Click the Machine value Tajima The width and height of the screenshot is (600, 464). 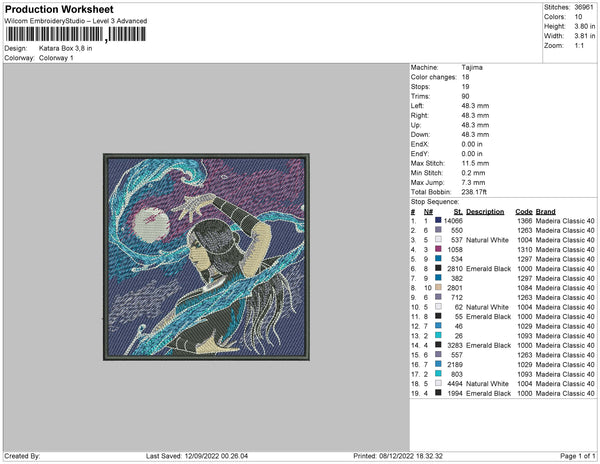pos(472,67)
